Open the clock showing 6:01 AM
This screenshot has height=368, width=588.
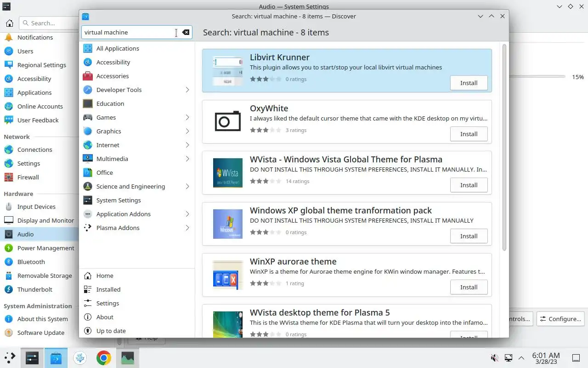pyautogui.click(x=546, y=358)
